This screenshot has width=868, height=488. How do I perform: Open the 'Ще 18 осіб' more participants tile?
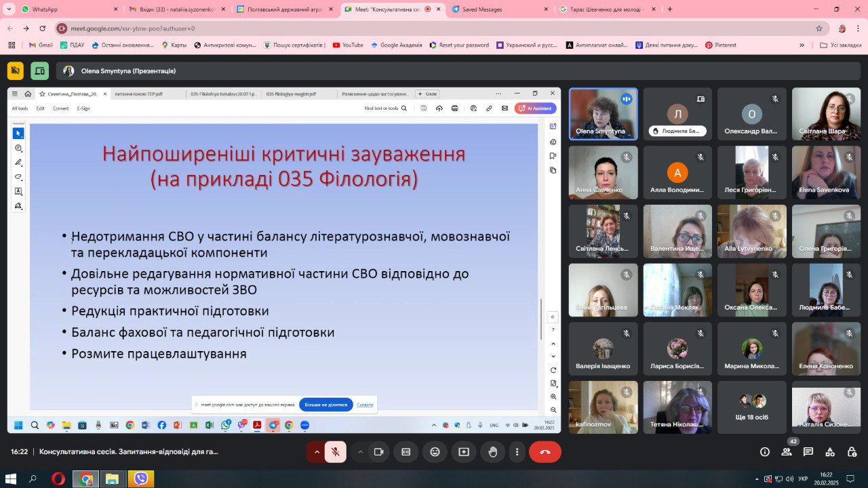tap(752, 407)
